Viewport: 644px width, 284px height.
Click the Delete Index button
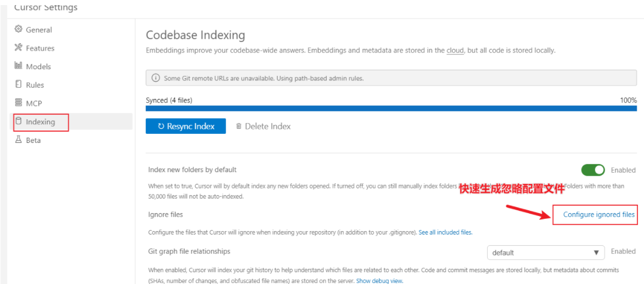(263, 127)
